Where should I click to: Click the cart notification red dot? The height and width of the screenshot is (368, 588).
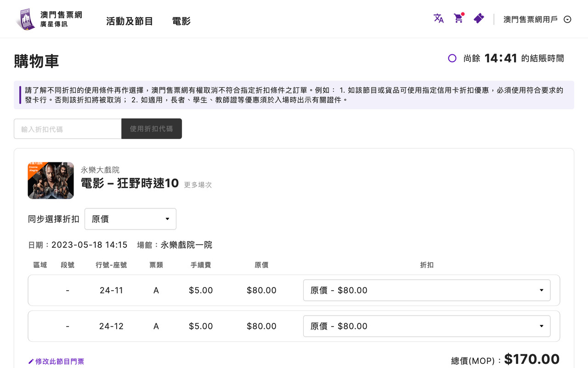point(463,14)
